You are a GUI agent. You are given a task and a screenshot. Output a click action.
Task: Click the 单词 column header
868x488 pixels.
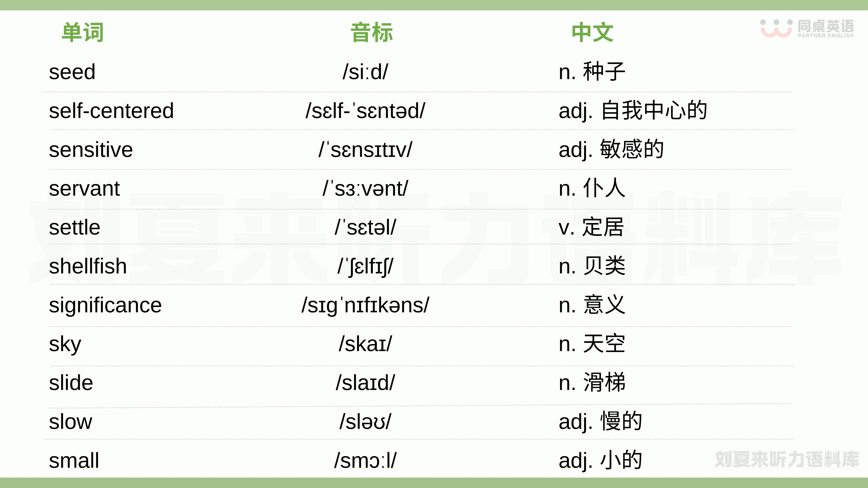click(83, 33)
